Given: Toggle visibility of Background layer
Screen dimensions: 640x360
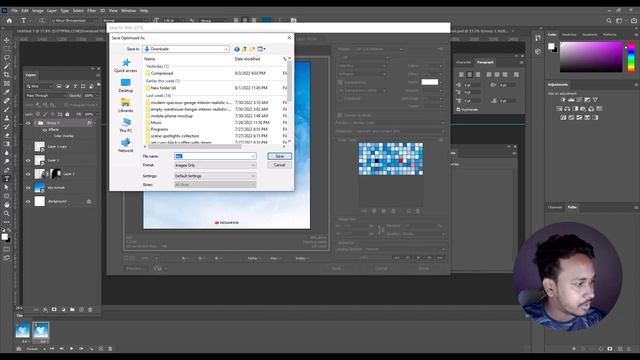Looking at the screenshot, I should (28, 201).
